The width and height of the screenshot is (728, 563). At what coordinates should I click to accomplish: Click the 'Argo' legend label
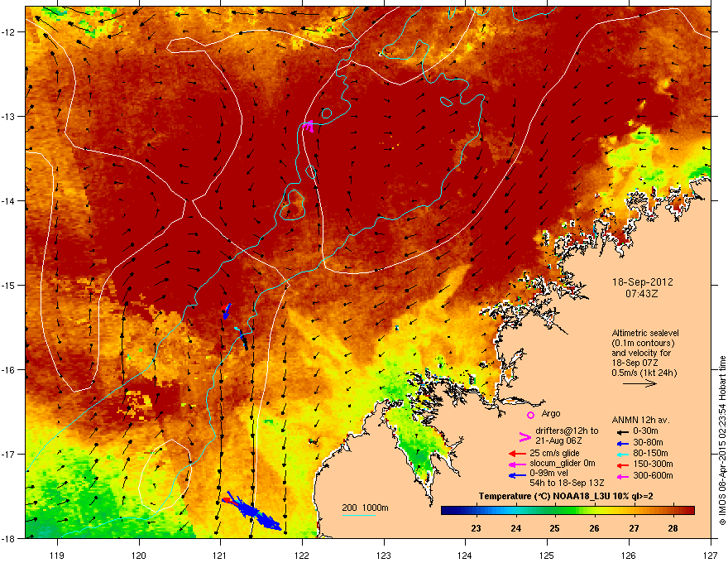(551, 413)
